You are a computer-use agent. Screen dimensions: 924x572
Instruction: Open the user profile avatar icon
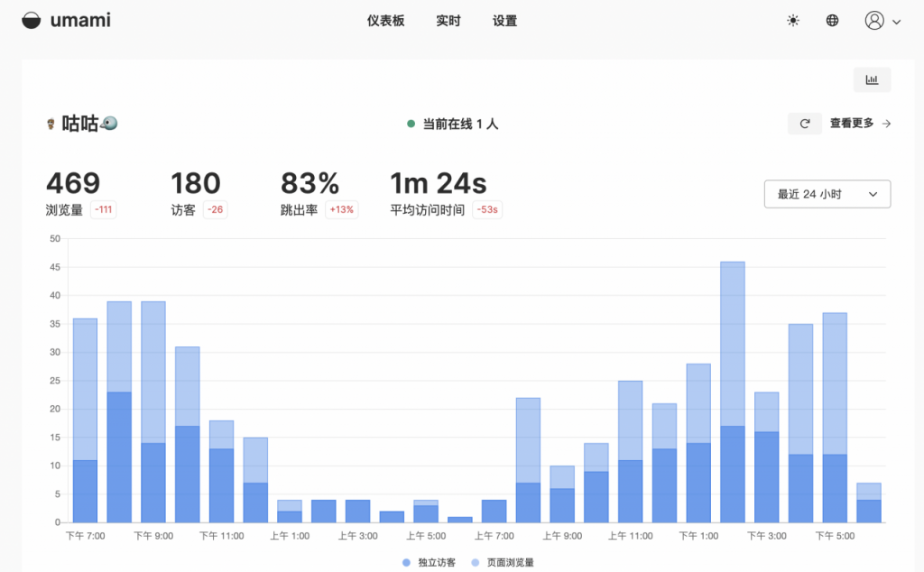[x=873, y=21]
